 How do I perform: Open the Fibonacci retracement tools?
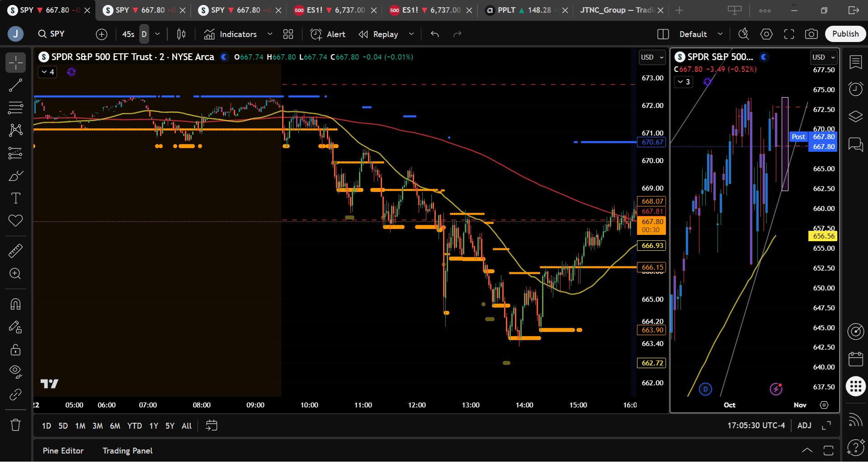point(15,108)
